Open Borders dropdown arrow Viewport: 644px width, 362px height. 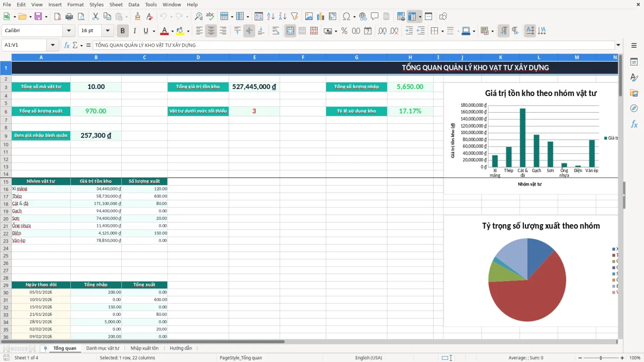[x=443, y=31]
